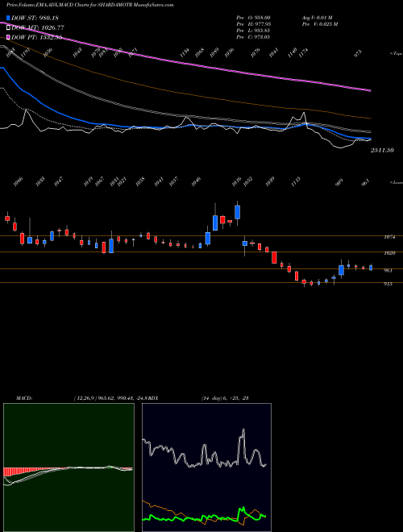The height and width of the screenshot is (532, 403).
Task: Click the Pre H: 977.95 value
Action: click(253, 24)
